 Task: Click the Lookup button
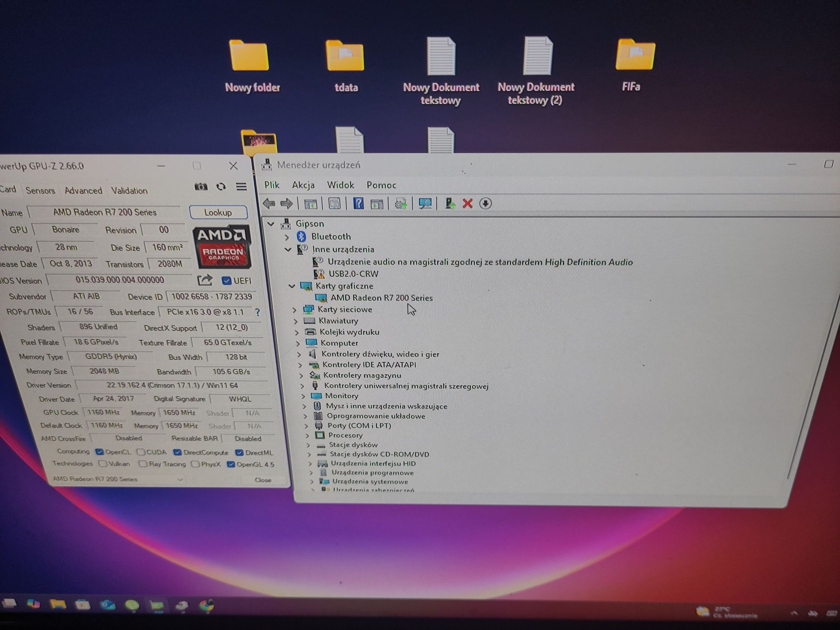tap(218, 213)
